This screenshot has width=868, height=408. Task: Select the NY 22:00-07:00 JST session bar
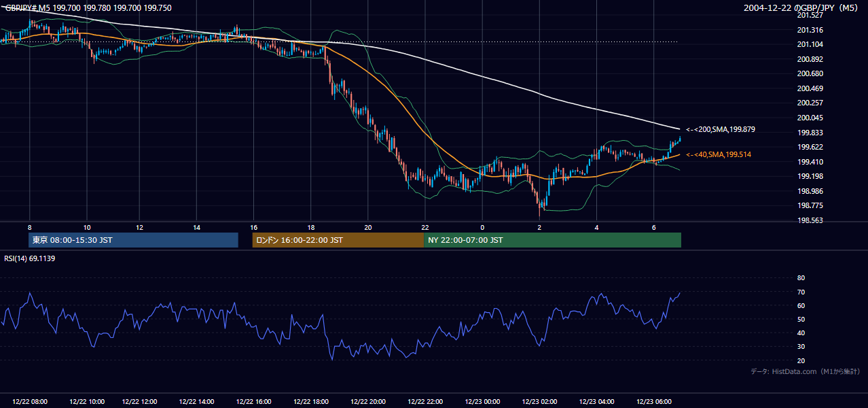click(552, 240)
